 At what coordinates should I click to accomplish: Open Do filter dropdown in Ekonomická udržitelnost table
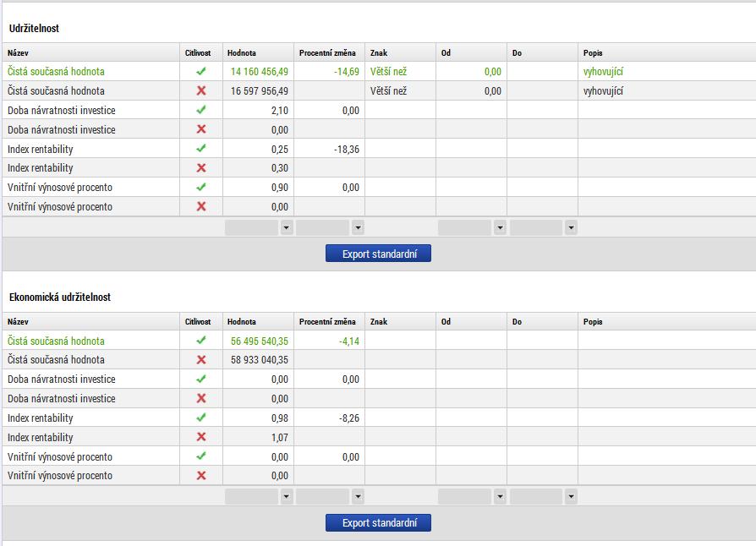571,496
